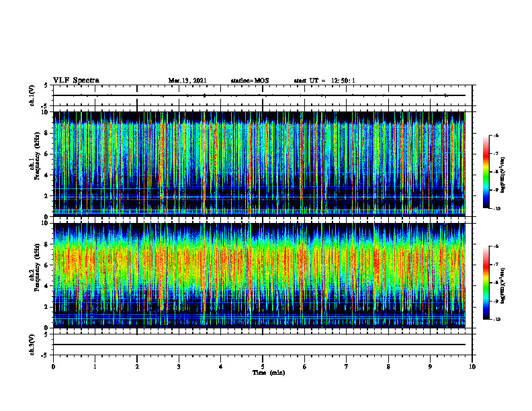Viewport: 532px width, 411px height.
Task: Click the ch.2 color bar label "-8"
Action: point(496,283)
